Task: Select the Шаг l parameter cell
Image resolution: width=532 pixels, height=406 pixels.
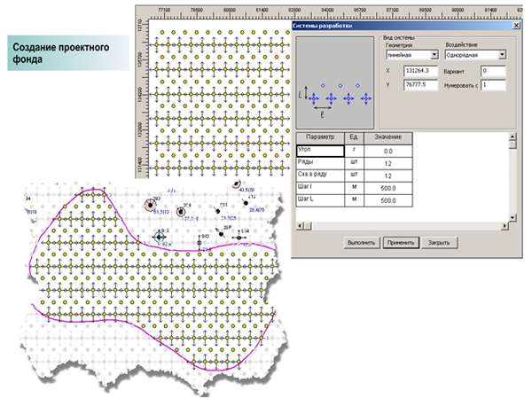Action: pyautogui.click(x=320, y=188)
